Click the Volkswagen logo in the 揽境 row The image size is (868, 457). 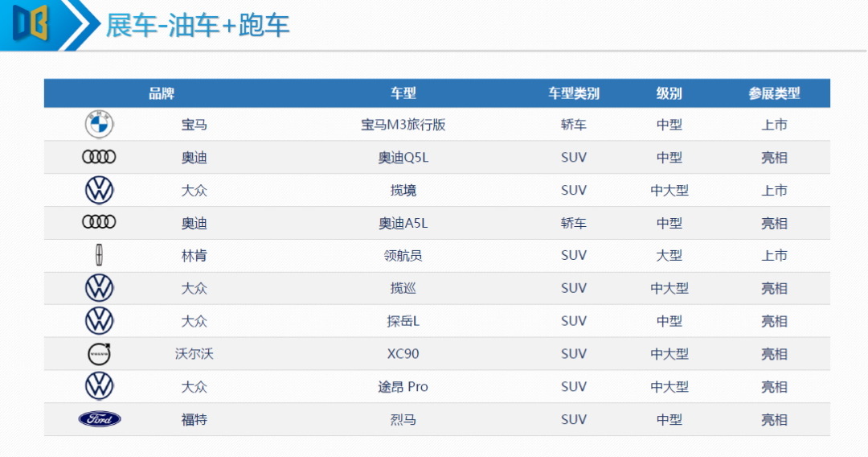[99, 190]
